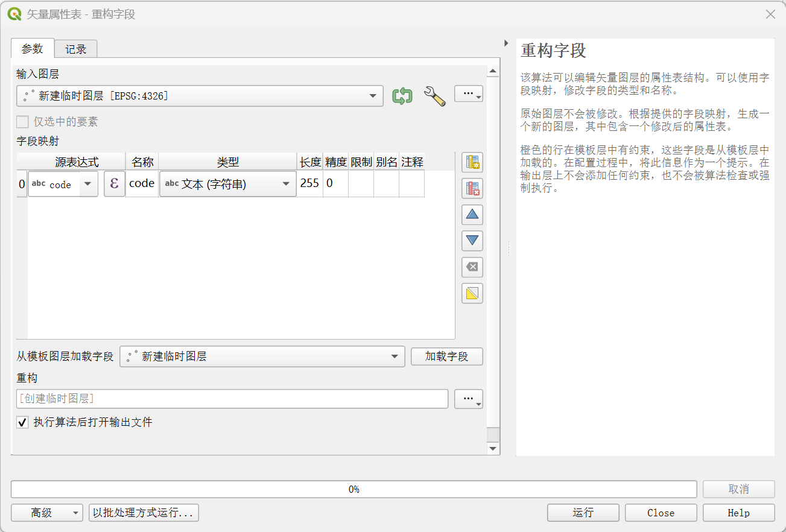
Task: Collapse the help panel arrow
Action: click(x=506, y=43)
